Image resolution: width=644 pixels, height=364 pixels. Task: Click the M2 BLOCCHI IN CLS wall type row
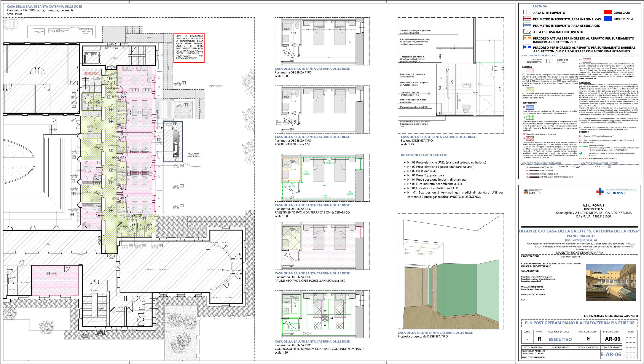click(x=539, y=170)
